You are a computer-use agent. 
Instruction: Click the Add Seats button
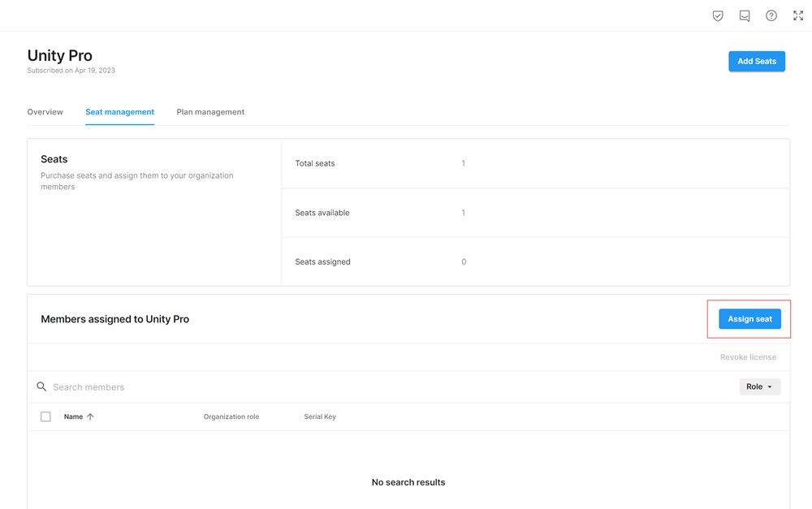click(757, 61)
